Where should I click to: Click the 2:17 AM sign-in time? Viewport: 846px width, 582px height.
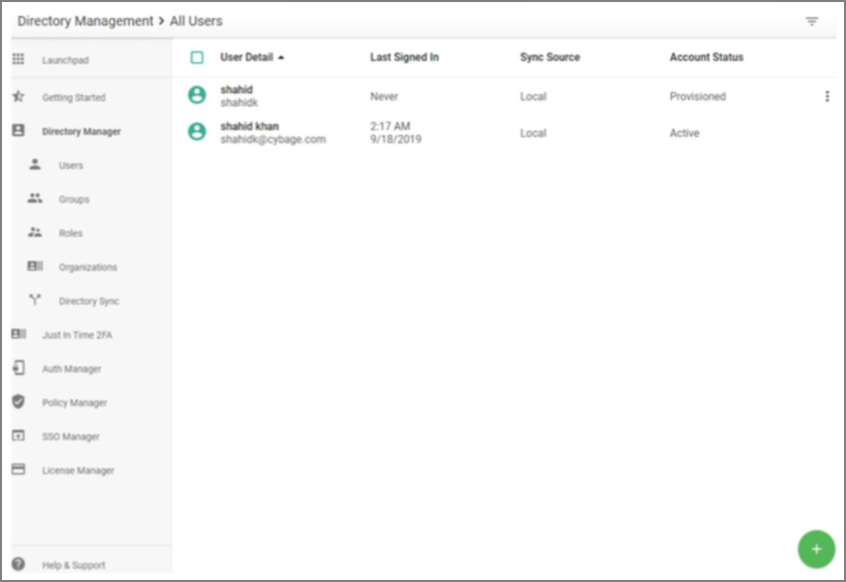390,126
